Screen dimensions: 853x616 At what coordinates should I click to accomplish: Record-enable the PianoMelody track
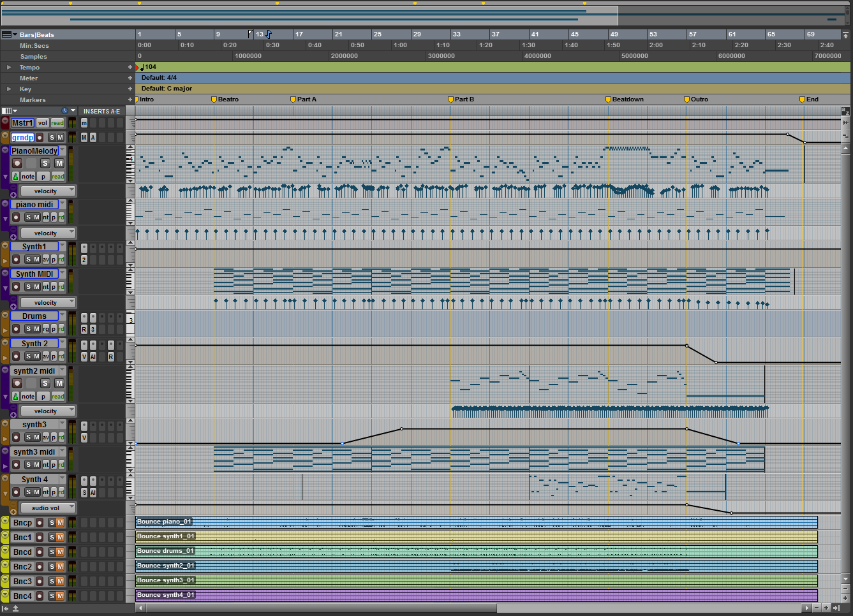[18, 163]
